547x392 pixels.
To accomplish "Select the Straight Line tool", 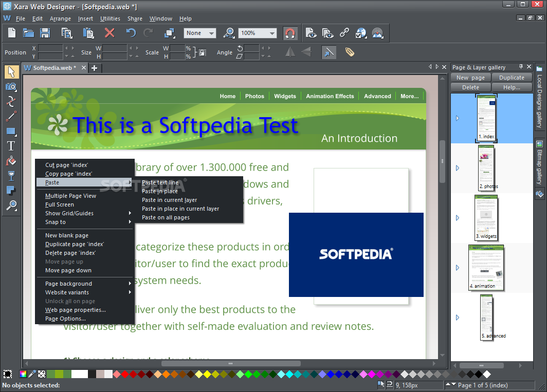I will point(11,117).
